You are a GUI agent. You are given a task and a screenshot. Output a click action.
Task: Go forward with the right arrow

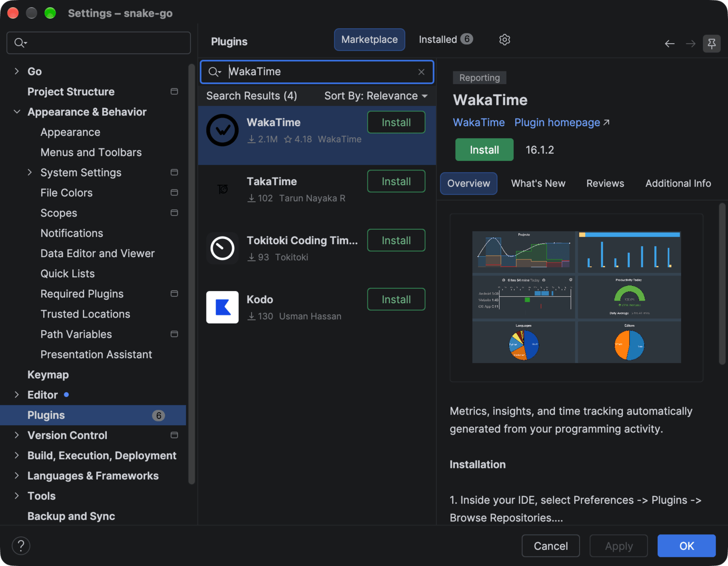(691, 44)
